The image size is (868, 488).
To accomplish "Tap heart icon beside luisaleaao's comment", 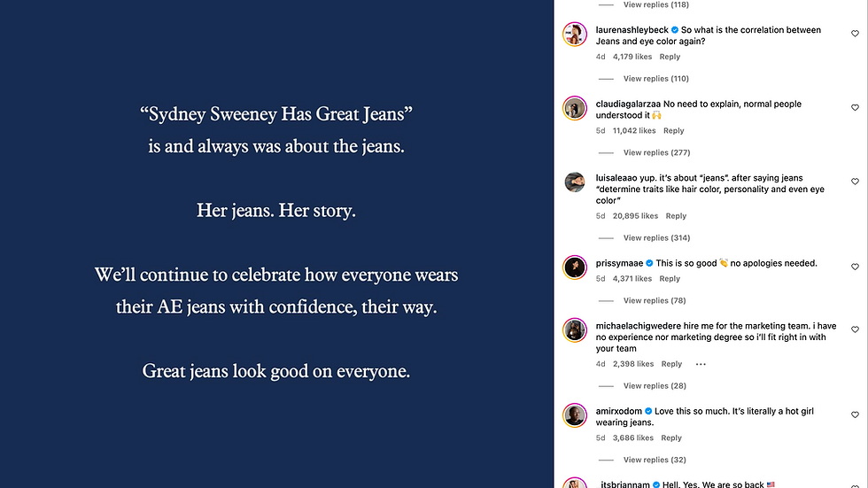I will [x=855, y=182].
